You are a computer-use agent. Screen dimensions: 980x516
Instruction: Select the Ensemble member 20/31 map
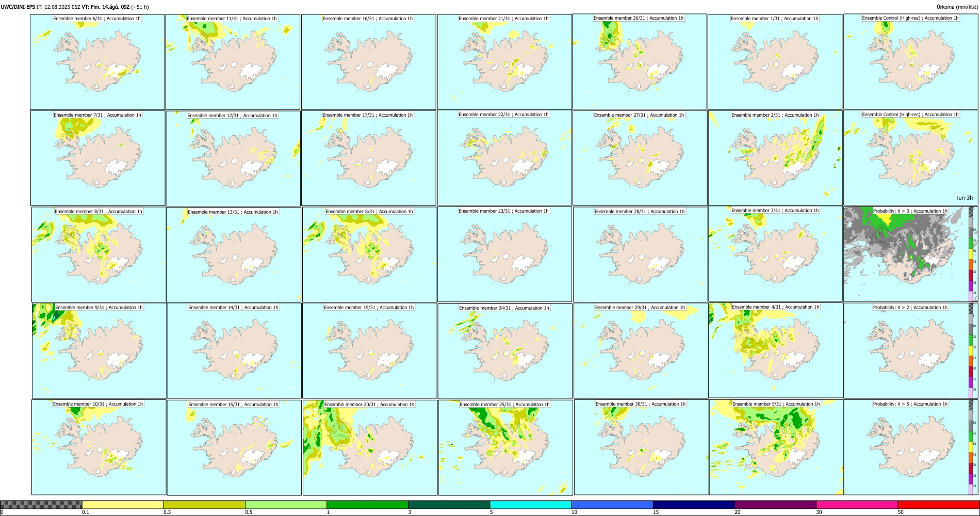[370, 447]
